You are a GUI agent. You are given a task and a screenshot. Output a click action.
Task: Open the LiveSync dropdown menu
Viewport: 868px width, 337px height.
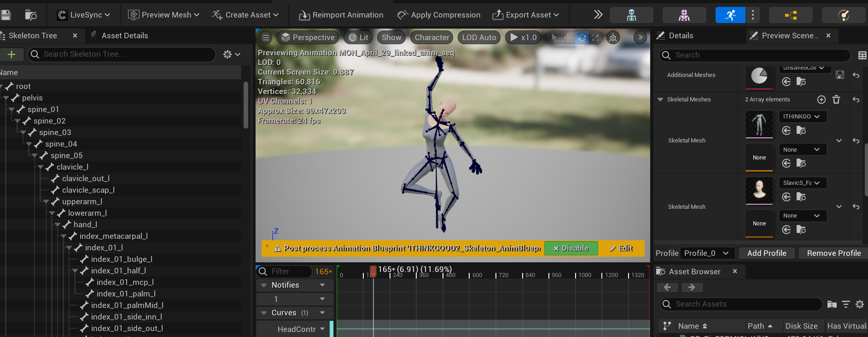[x=83, y=15]
